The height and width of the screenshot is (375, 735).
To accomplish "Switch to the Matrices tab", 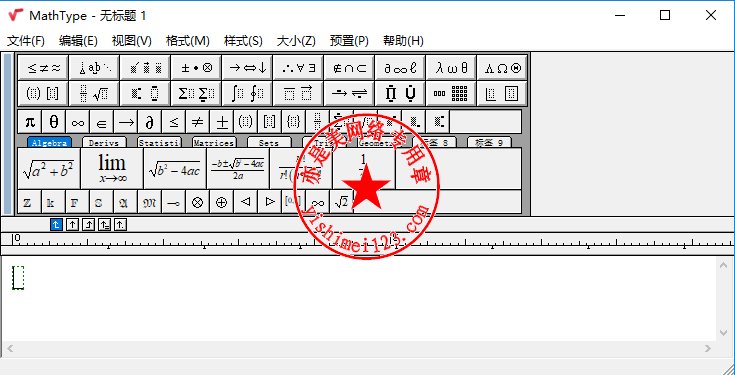I will [x=214, y=143].
